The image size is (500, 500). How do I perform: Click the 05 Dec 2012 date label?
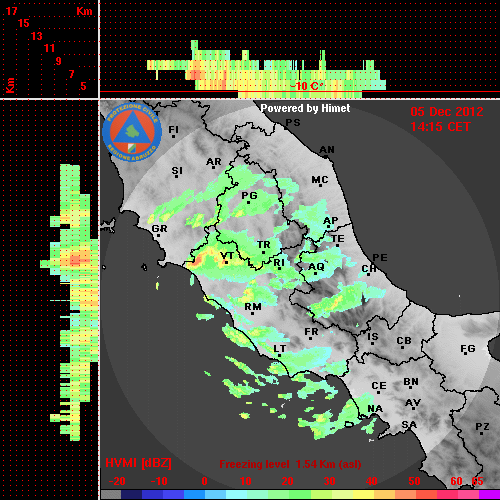tap(447, 112)
